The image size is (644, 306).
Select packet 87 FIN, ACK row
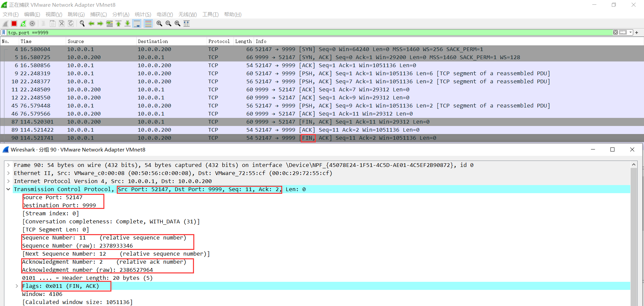tap(322, 122)
